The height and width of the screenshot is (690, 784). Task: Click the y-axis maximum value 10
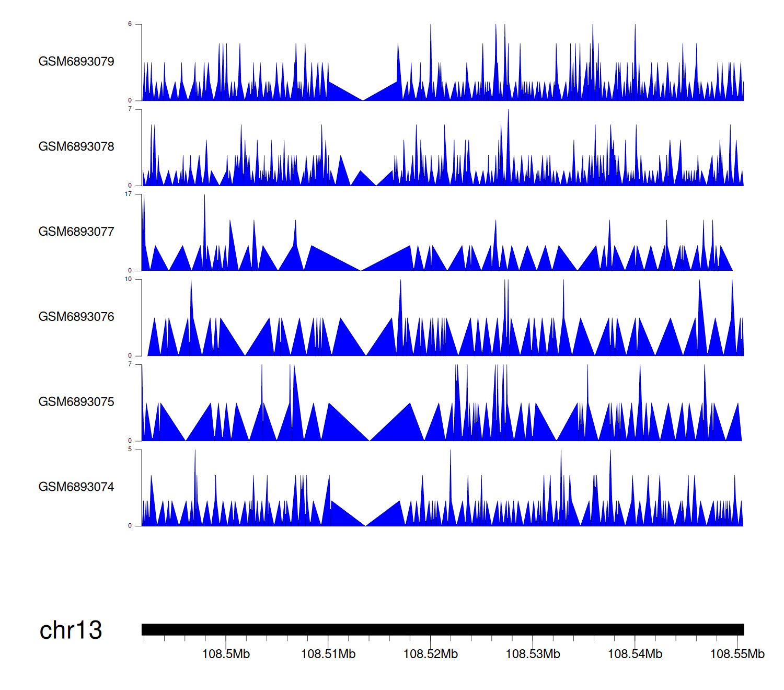pyautogui.click(x=128, y=279)
